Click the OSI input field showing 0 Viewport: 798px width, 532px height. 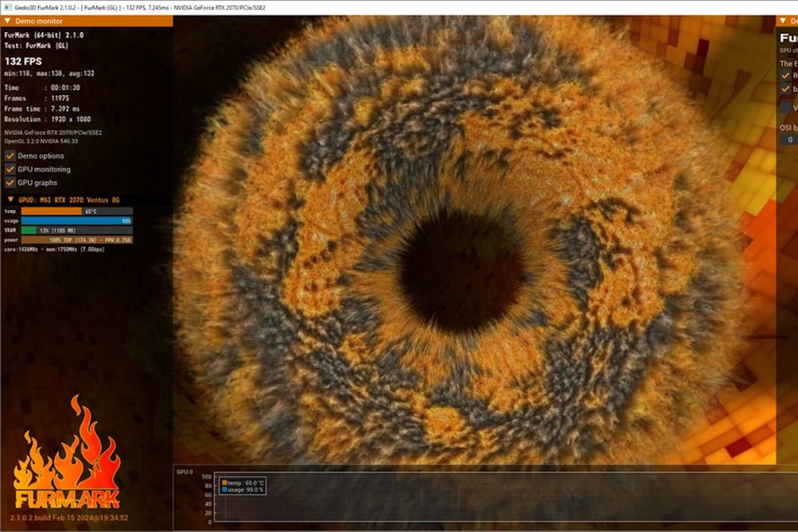point(789,140)
